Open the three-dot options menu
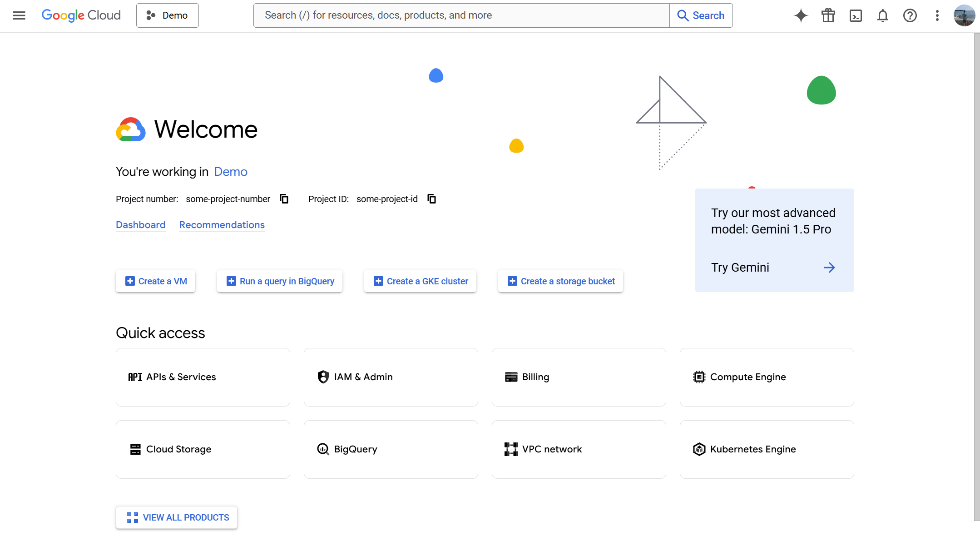980x536 pixels. 937,15
